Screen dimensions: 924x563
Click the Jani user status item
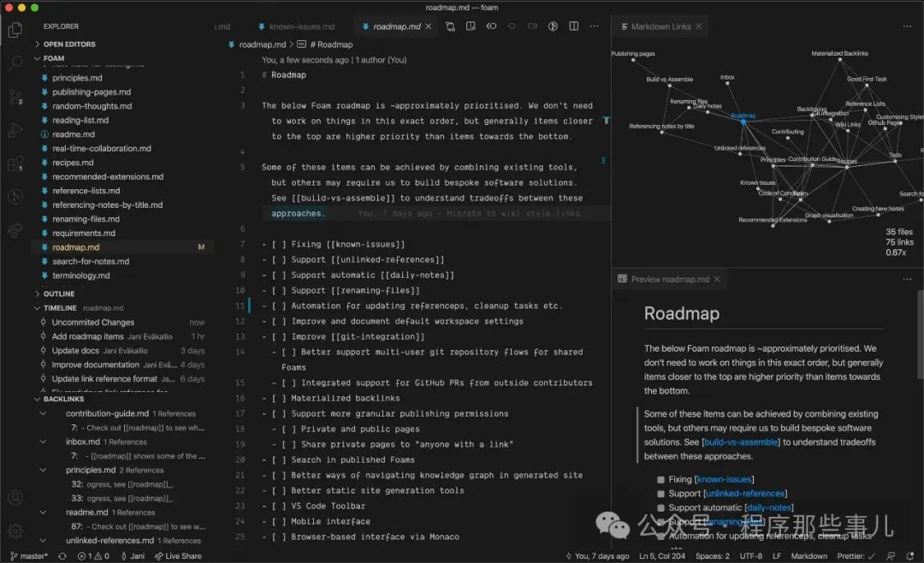point(133,556)
